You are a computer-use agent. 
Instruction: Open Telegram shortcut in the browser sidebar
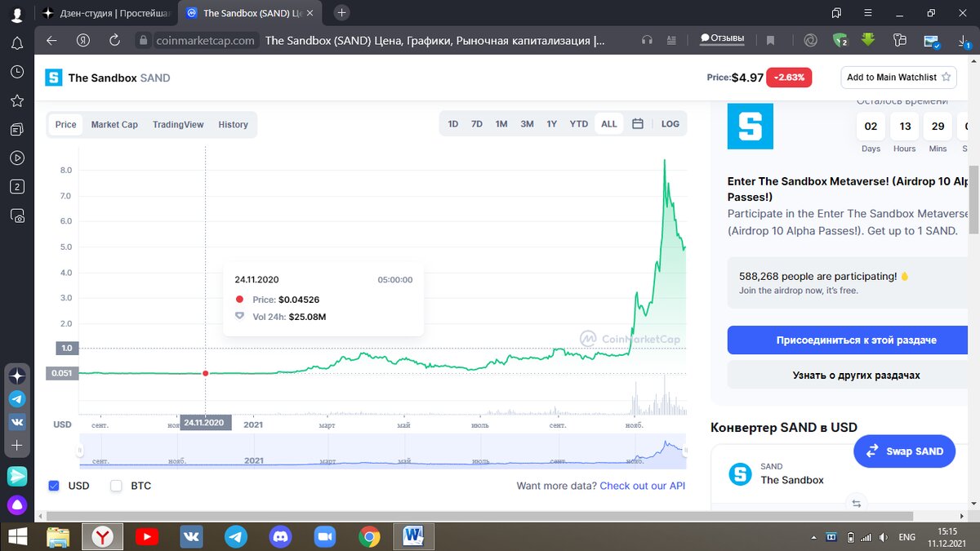[x=17, y=399]
